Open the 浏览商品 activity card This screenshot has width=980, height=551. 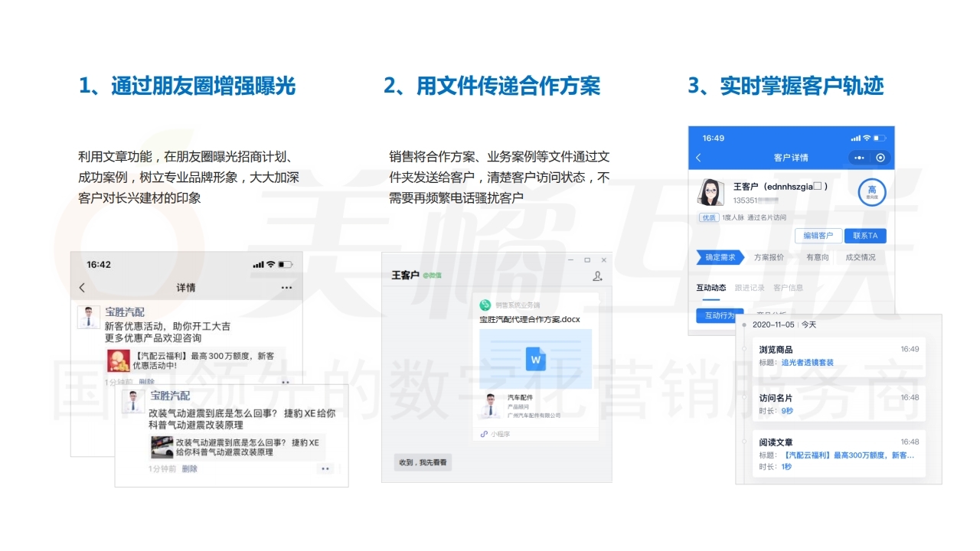point(839,357)
